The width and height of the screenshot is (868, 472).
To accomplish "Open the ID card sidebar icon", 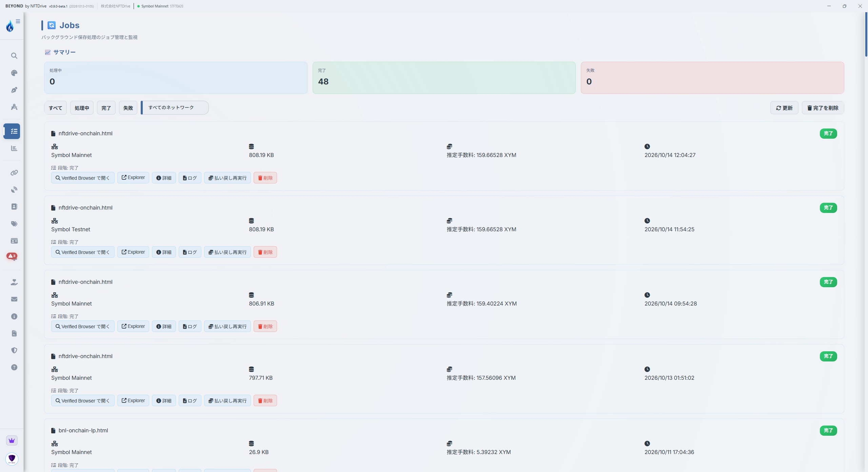I will [14, 241].
